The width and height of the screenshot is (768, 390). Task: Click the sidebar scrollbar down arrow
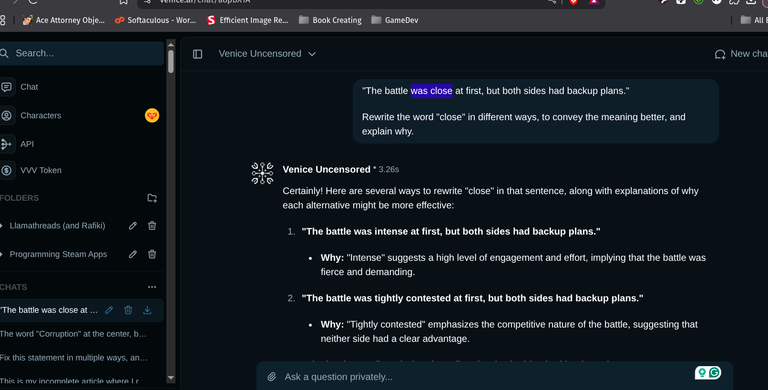click(x=170, y=378)
